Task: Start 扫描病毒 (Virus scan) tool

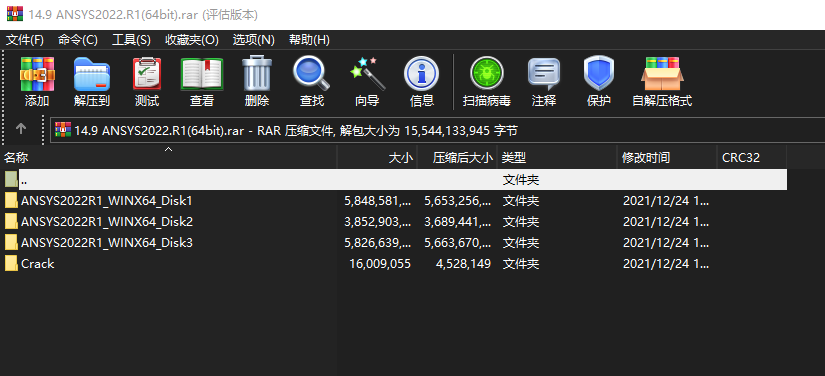Action: (487, 74)
